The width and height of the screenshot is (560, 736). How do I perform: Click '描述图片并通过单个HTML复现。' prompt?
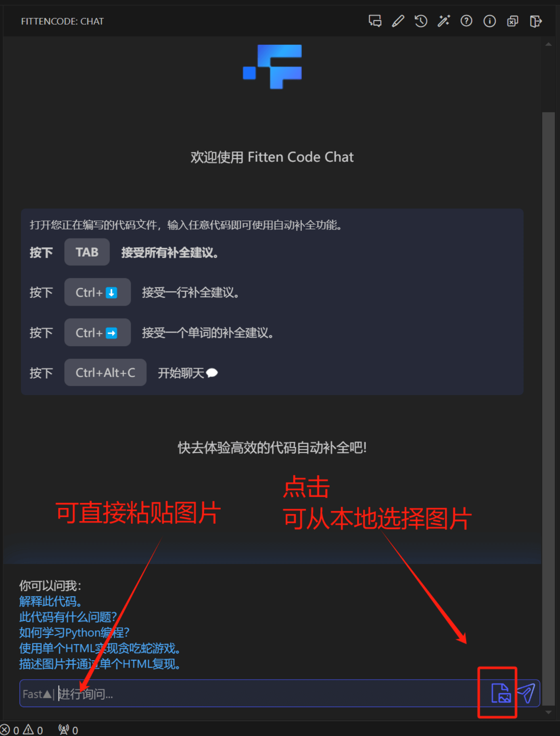[99, 664]
